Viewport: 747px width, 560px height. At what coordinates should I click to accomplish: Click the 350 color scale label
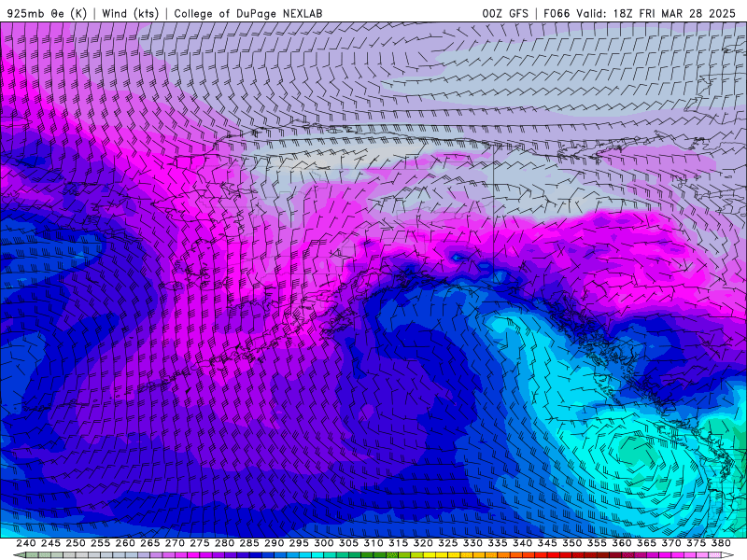point(572,543)
